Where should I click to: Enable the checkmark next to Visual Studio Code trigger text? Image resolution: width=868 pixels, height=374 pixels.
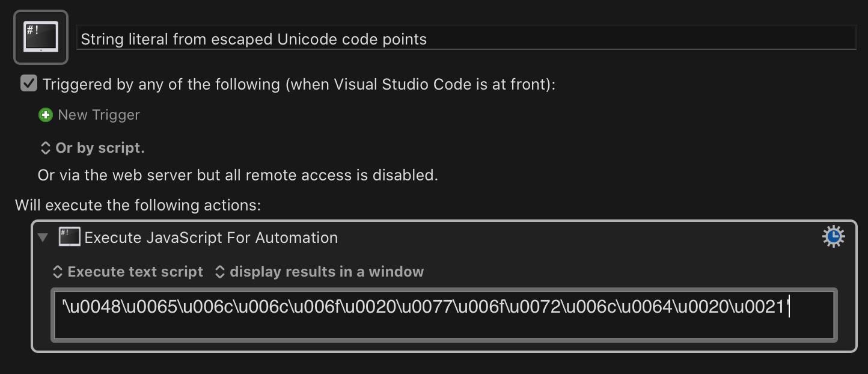click(29, 83)
